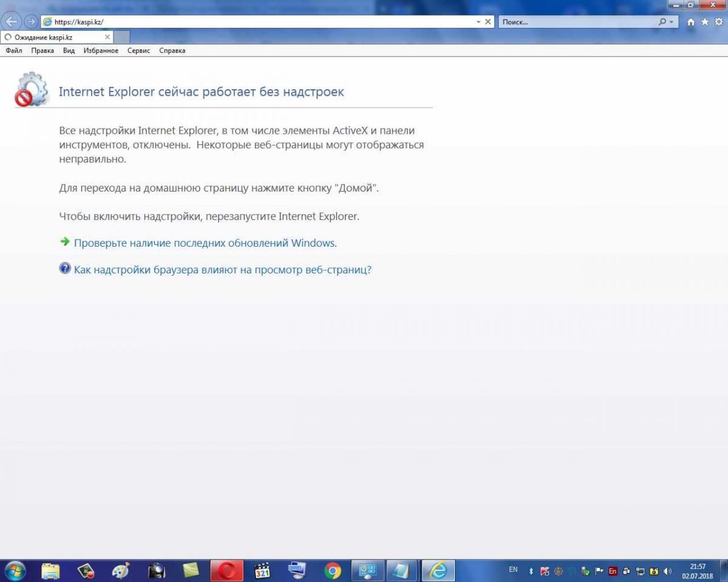This screenshot has width=728, height=582.
Task: Click the green arrow beside the updates link
Action: click(65, 242)
